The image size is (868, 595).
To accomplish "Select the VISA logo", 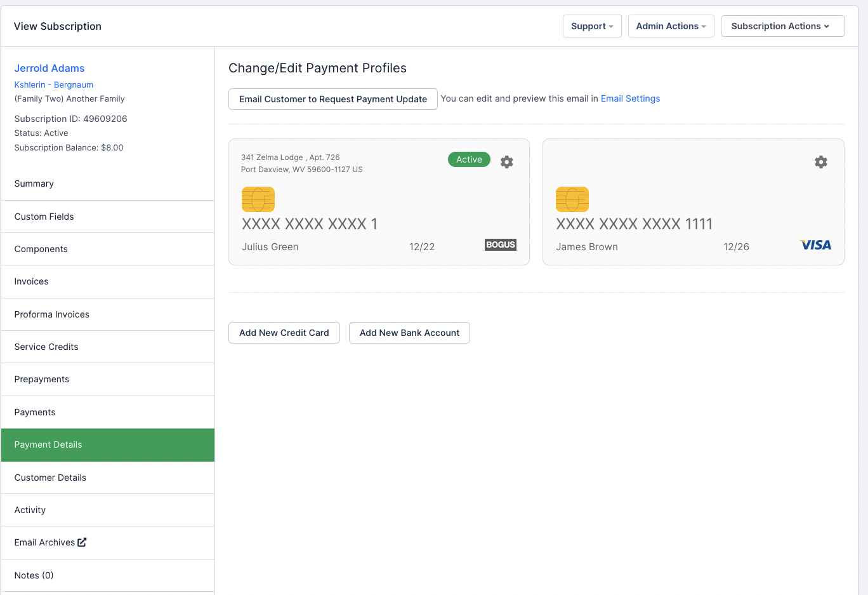I will (815, 244).
